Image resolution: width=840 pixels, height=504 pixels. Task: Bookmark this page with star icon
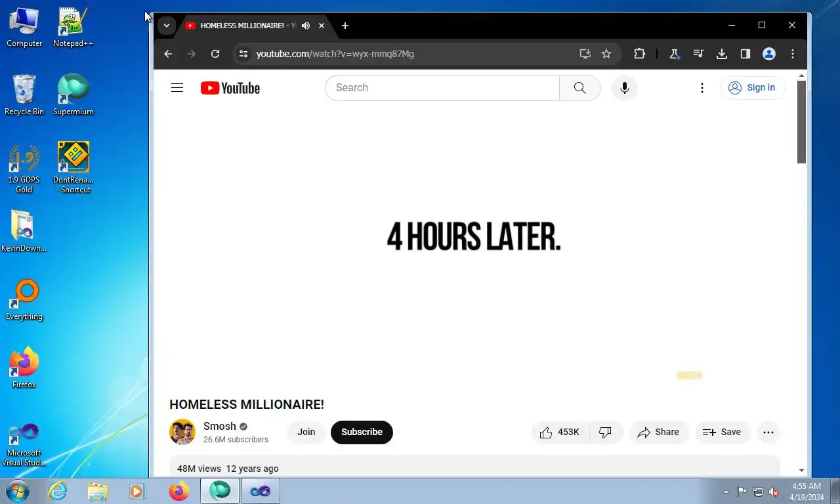(x=606, y=54)
